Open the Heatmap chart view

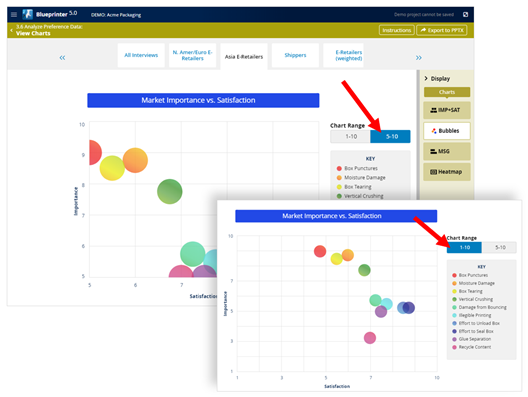tap(447, 172)
